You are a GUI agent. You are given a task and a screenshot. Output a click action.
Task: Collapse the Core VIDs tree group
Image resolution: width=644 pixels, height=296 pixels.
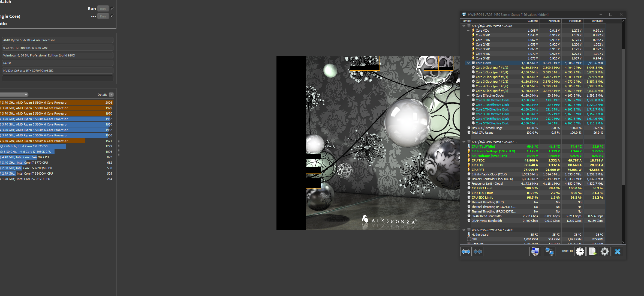(468, 31)
